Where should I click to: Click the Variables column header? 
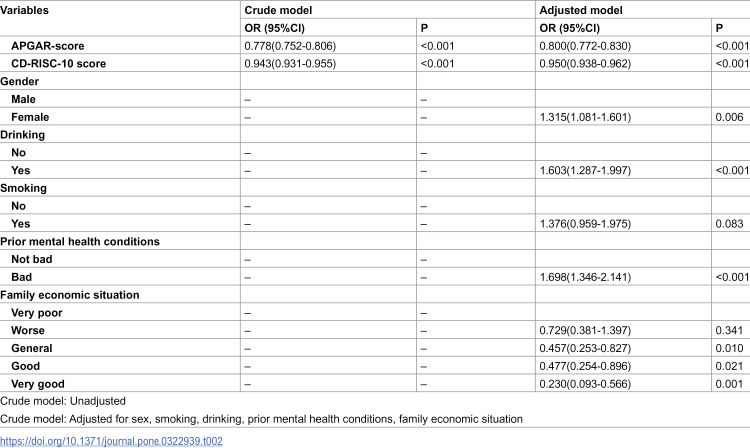pos(24,10)
